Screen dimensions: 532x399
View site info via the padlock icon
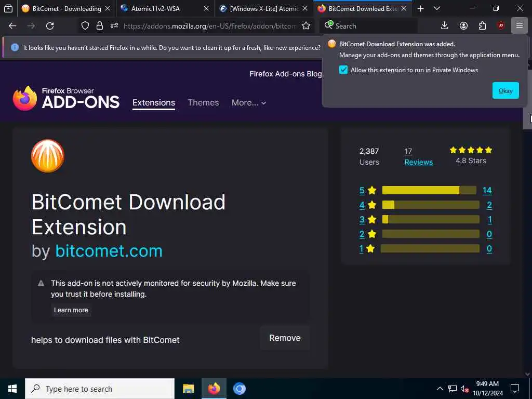coord(100,26)
